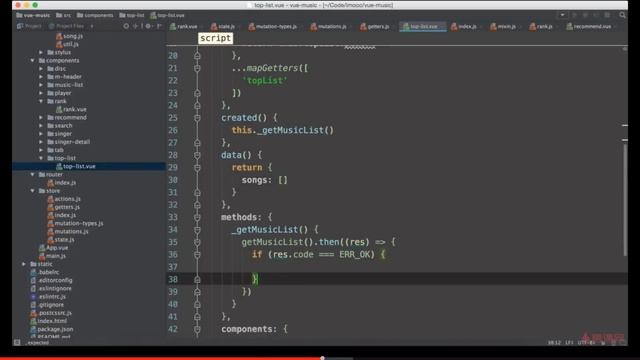Click the red video progress bar
The height and width of the screenshot is (360, 640).
click(x=161, y=358)
